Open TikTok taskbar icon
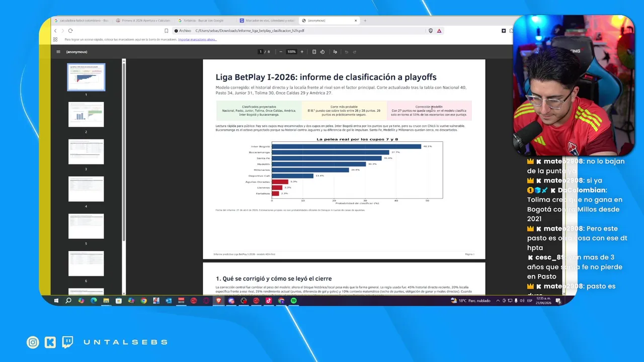Image resolution: width=644 pixels, height=362 pixels. pyautogui.click(x=268, y=301)
